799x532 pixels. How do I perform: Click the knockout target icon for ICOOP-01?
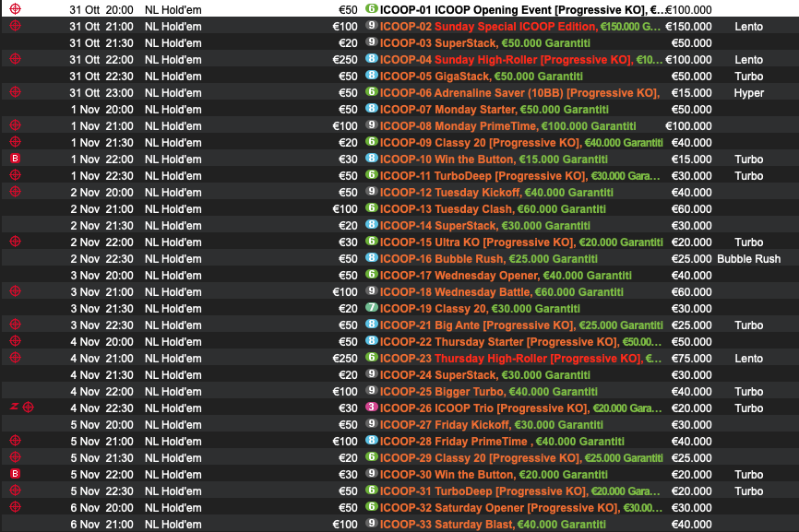(x=16, y=8)
